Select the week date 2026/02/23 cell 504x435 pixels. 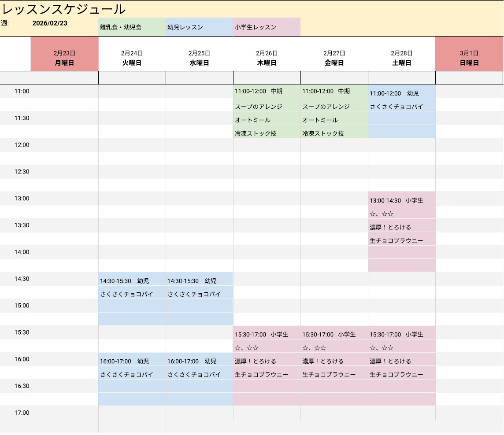pos(50,23)
